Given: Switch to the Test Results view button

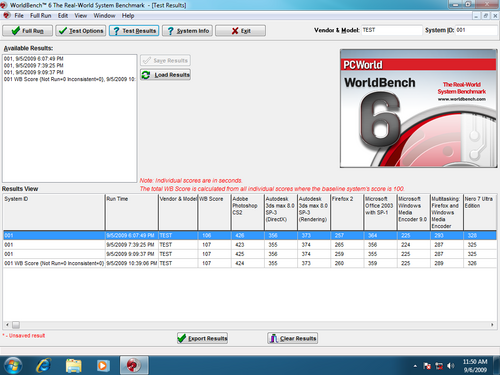Looking at the screenshot, I should pos(134,31).
